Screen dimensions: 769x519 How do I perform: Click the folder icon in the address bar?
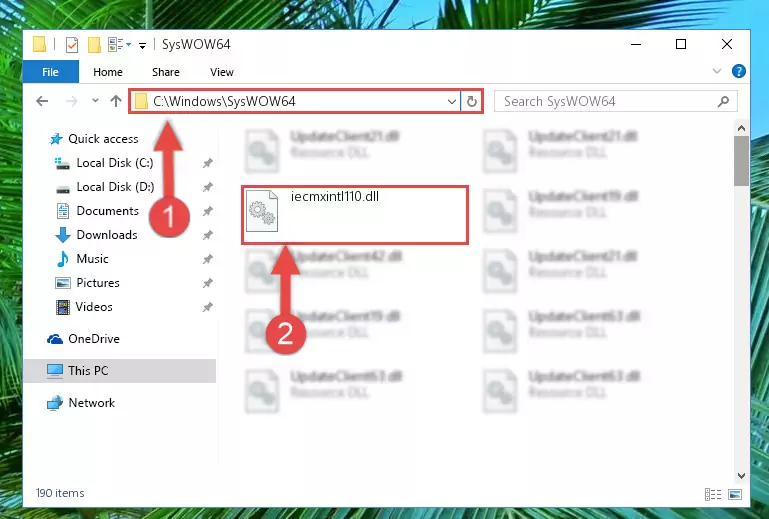click(x=141, y=102)
